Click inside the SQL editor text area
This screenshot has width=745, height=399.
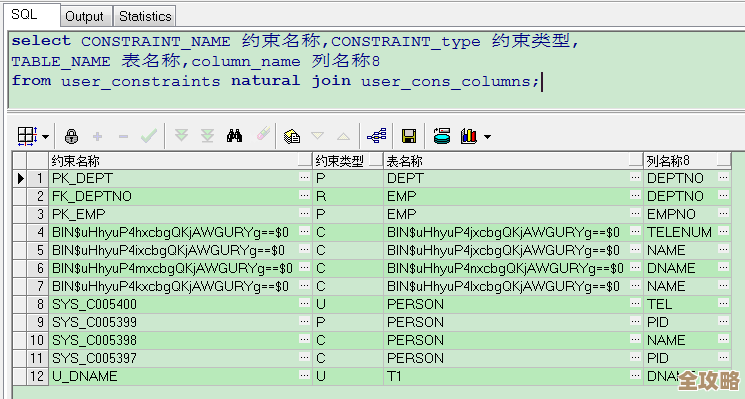click(x=376, y=70)
